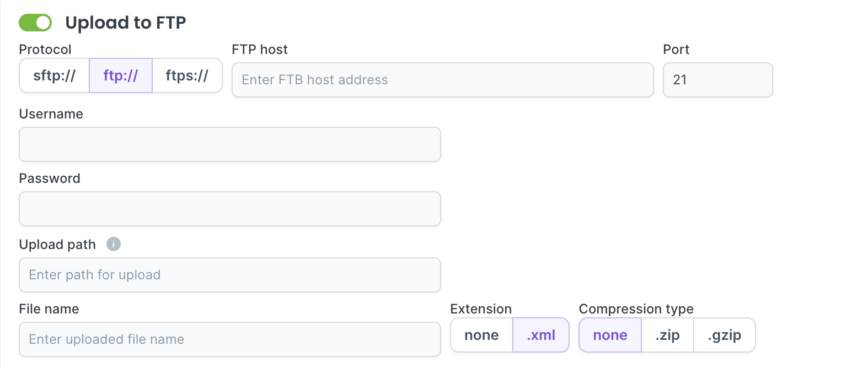868x368 pixels.
Task: Select the ftp:// protocol option
Action: [121, 75]
